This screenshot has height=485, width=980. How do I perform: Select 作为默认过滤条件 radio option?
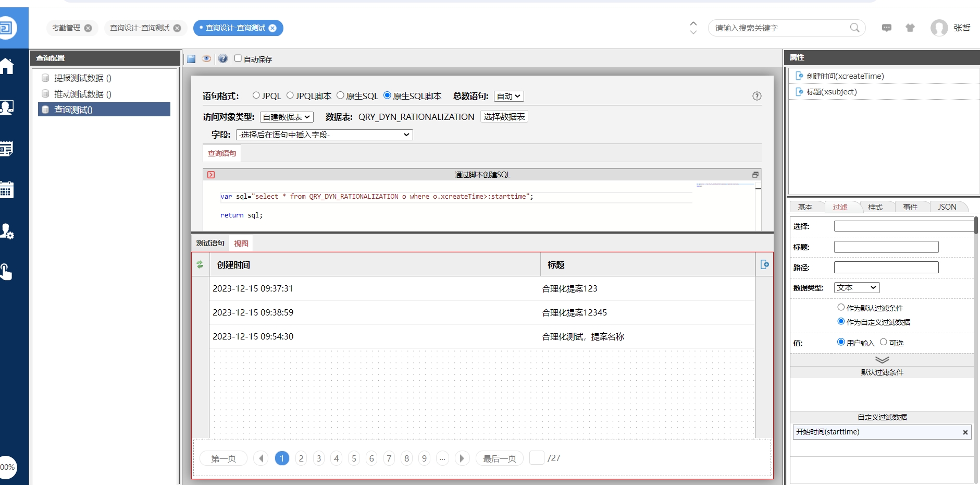tap(841, 308)
